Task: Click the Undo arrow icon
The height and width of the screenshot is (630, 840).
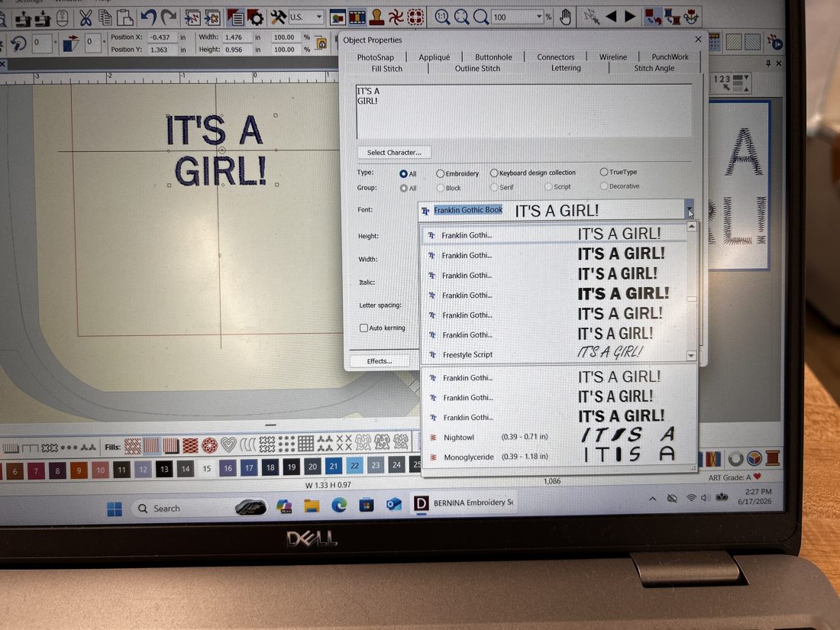Action: (x=148, y=17)
